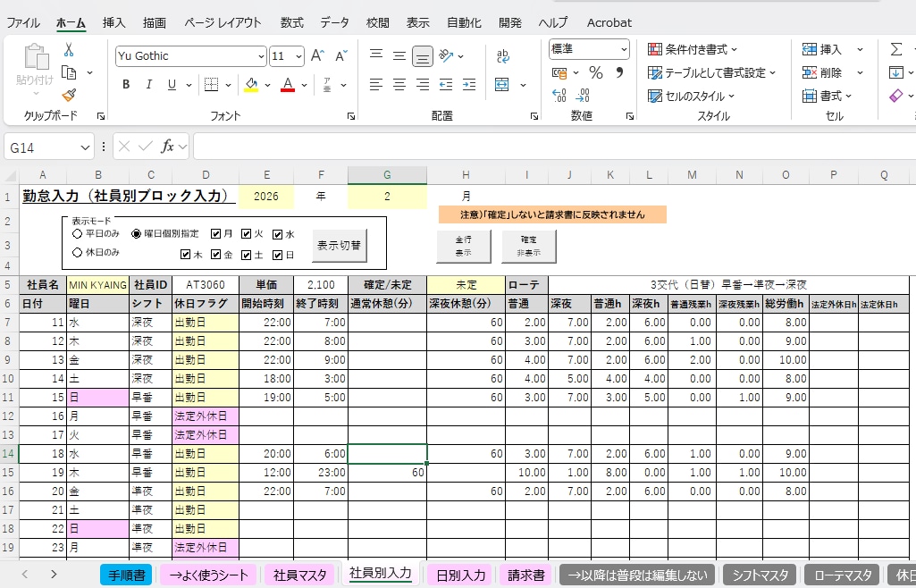Apply cell borders icon
Viewport: 916px width, 588px height.
click(212, 85)
